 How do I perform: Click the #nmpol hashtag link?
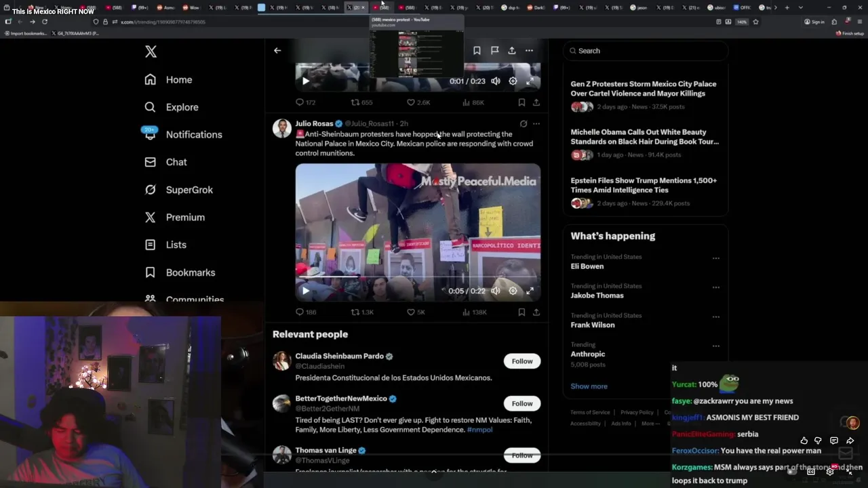479,430
